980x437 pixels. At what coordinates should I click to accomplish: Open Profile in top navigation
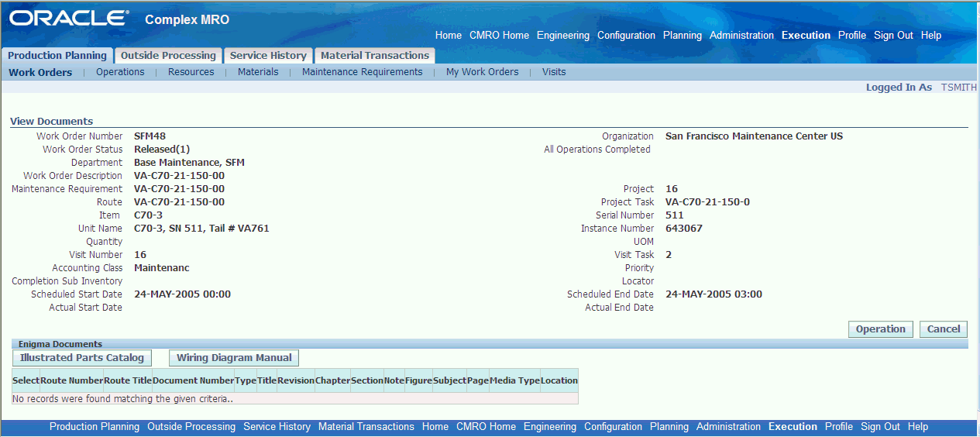pos(852,36)
